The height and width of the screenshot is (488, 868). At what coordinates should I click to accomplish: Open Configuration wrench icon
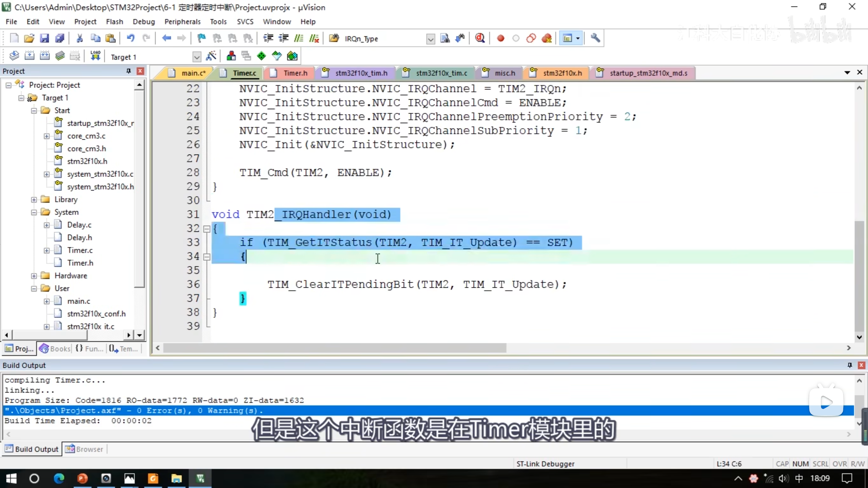(x=595, y=38)
